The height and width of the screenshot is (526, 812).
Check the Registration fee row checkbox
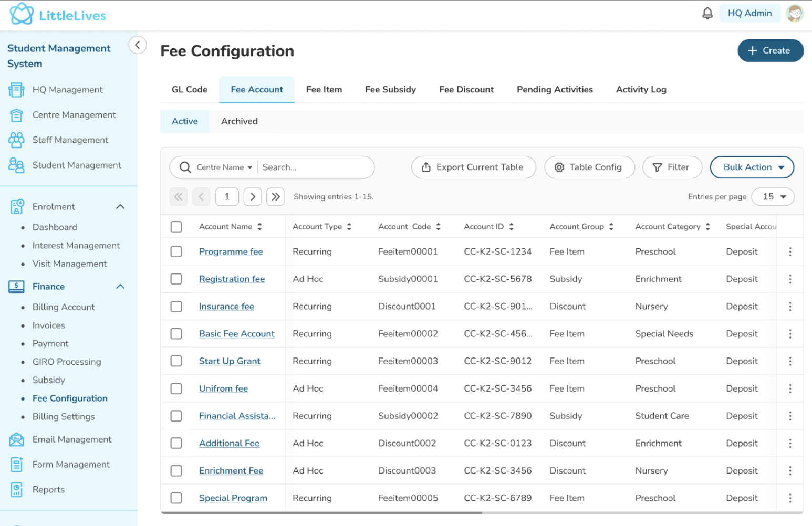(176, 279)
